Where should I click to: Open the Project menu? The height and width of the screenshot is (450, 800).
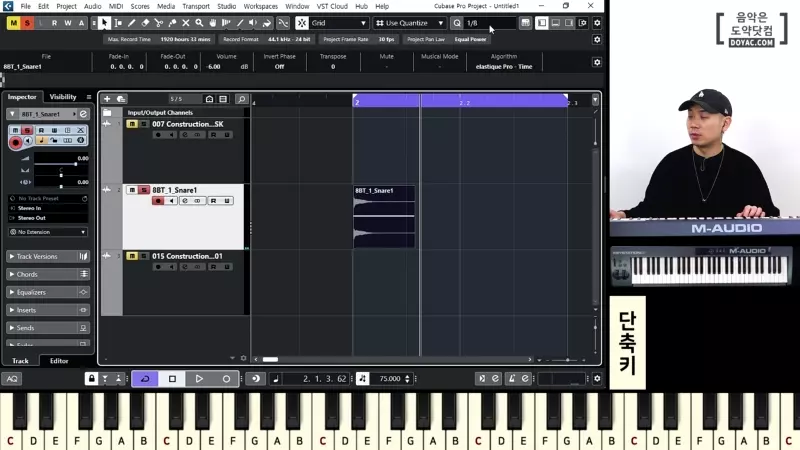66,6
